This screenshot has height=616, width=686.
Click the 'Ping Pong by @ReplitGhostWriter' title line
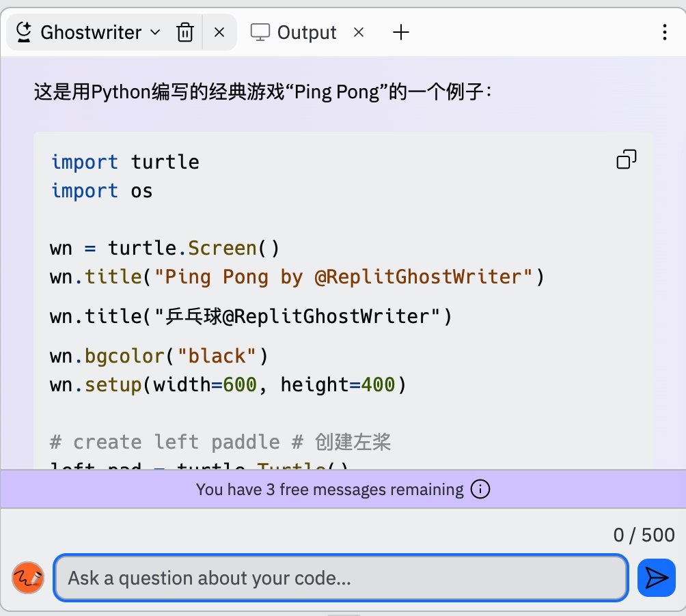pyautogui.click(x=297, y=277)
